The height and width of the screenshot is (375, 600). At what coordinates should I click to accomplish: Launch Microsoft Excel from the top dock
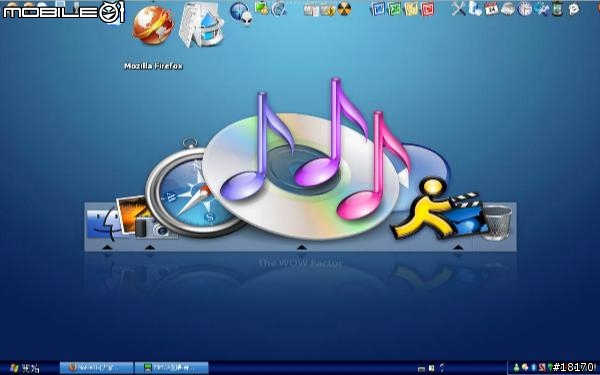(x=395, y=8)
